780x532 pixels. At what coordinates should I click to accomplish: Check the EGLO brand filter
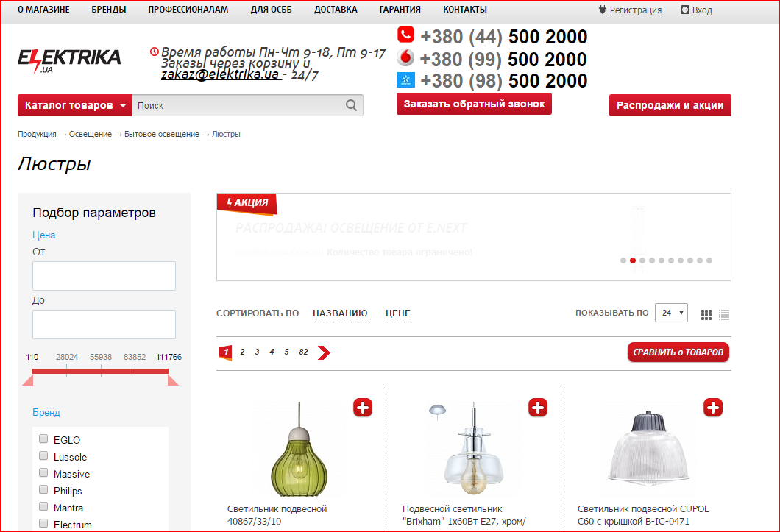tap(43, 439)
